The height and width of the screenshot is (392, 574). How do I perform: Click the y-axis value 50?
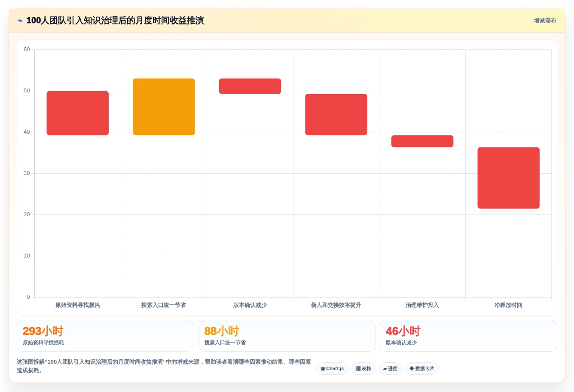pyautogui.click(x=27, y=91)
